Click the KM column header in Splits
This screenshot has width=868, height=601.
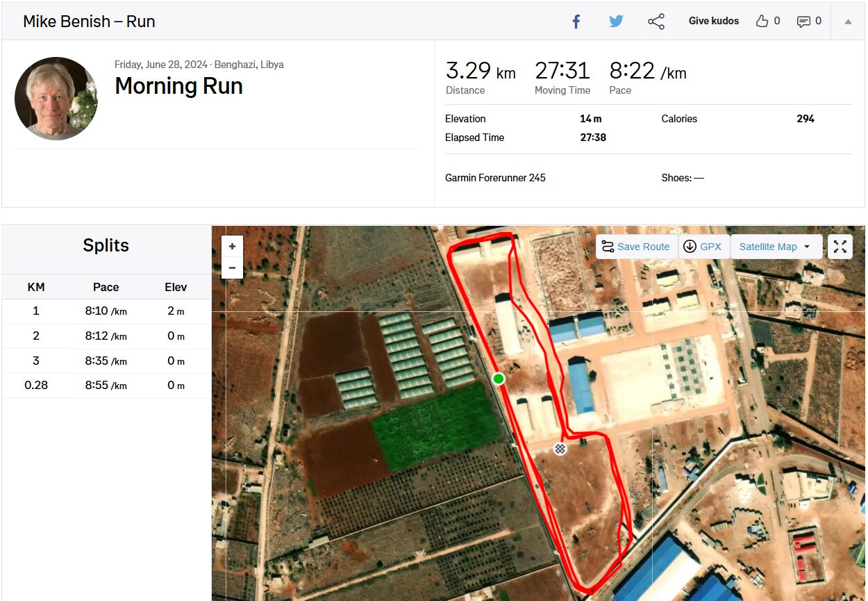pos(36,287)
